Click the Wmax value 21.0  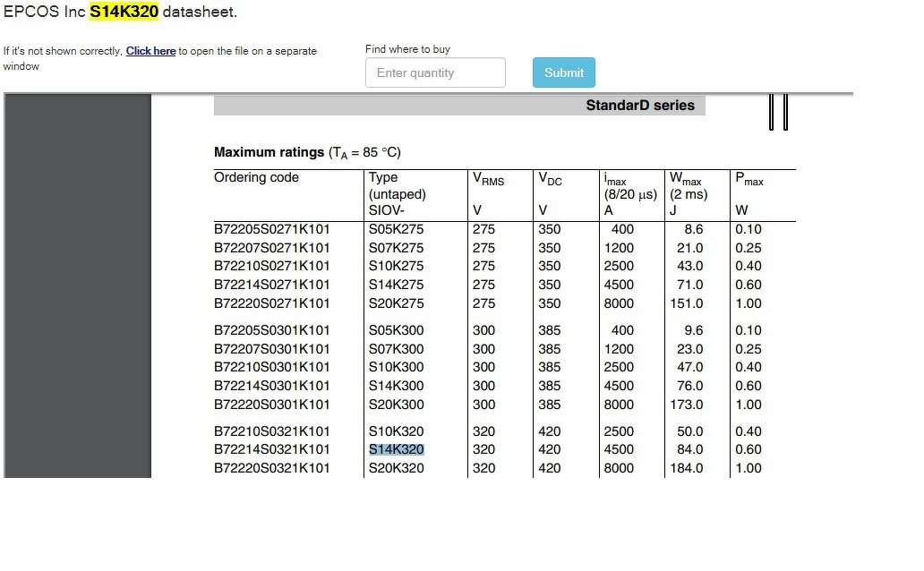tap(690, 248)
